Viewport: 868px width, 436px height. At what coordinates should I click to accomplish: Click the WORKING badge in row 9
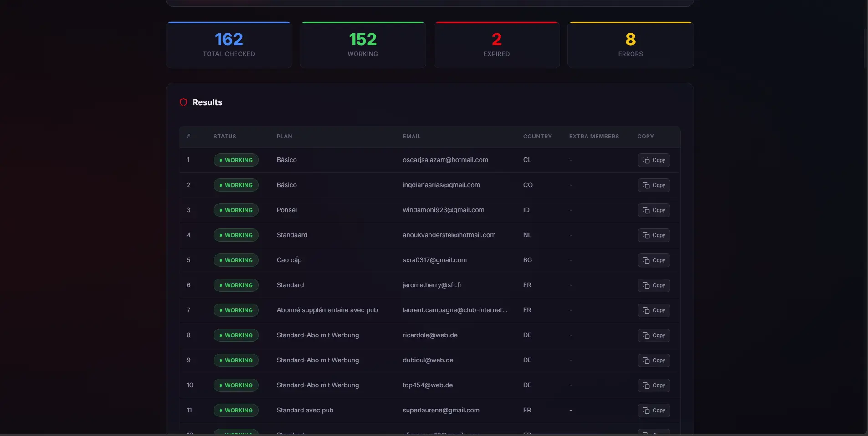pyautogui.click(x=236, y=360)
